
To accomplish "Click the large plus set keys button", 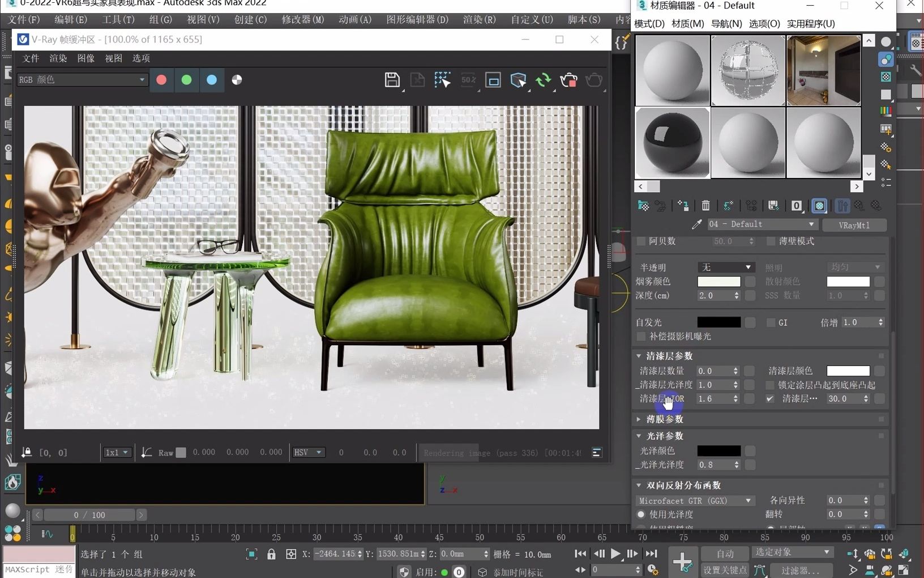I will [x=682, y=562].
